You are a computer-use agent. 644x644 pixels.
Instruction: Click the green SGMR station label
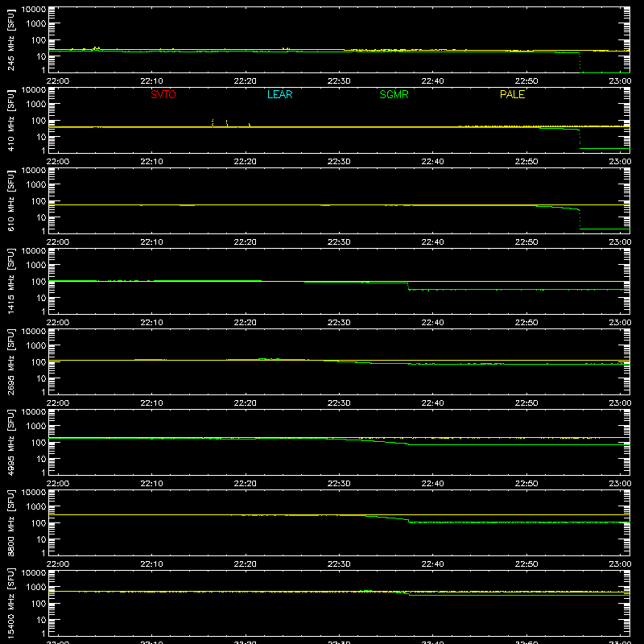click(394, 94)
